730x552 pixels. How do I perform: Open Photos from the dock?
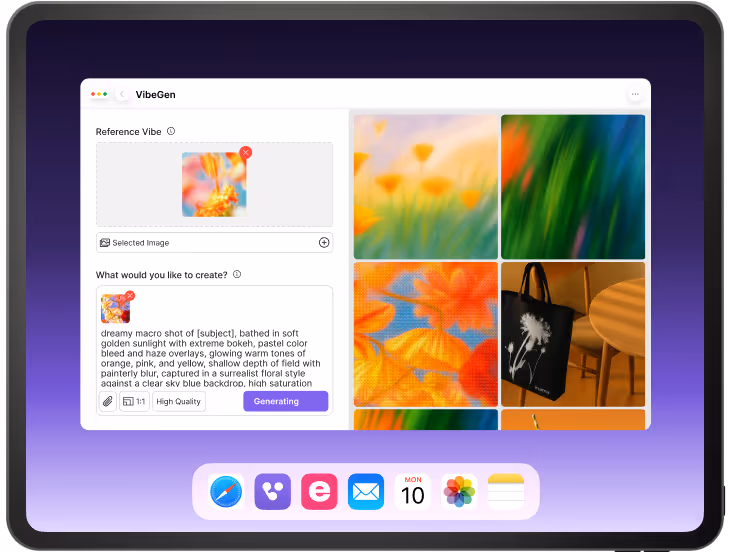pyautogui.click(x=459, y=491)
